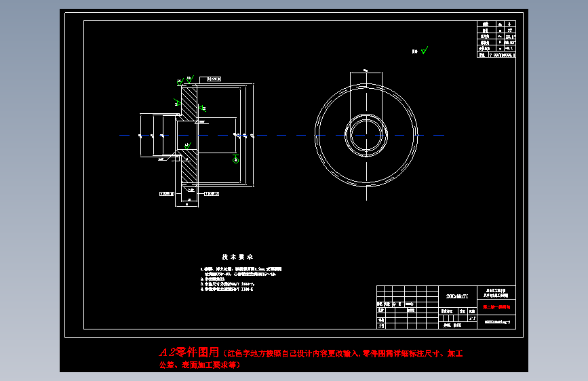Select the keyway width dimension above the front view
This screenshot has width=588, height=381.
[366, 71]
